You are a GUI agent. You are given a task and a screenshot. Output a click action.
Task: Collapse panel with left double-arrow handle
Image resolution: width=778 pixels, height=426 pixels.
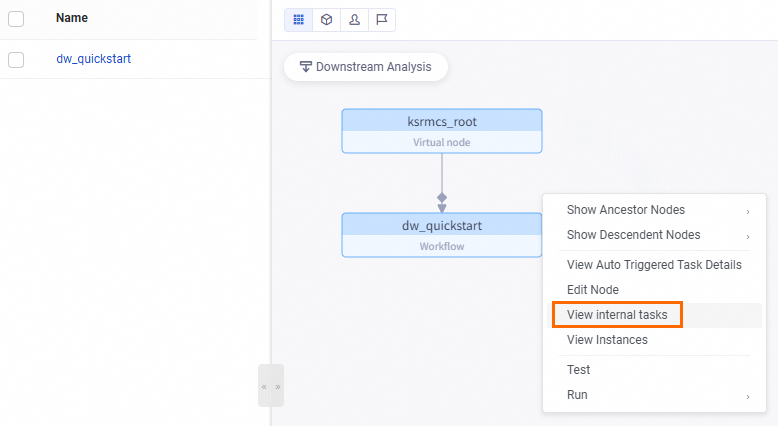[264, 386]
